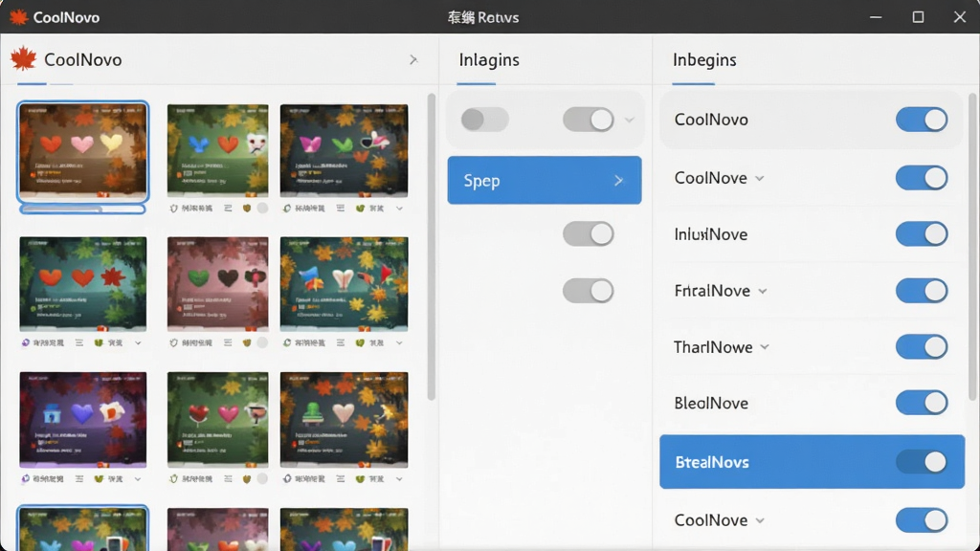Click the purple circular icon under the third-row left thumbnail

coord(26,478)
